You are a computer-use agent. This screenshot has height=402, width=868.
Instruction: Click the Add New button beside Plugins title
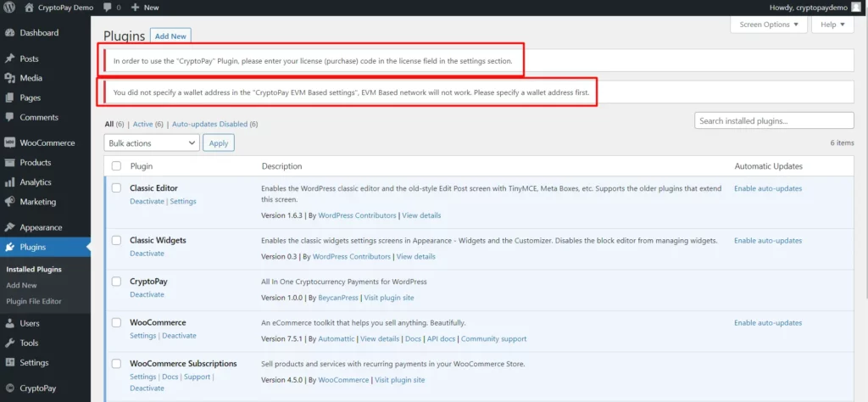pos(170,36)
